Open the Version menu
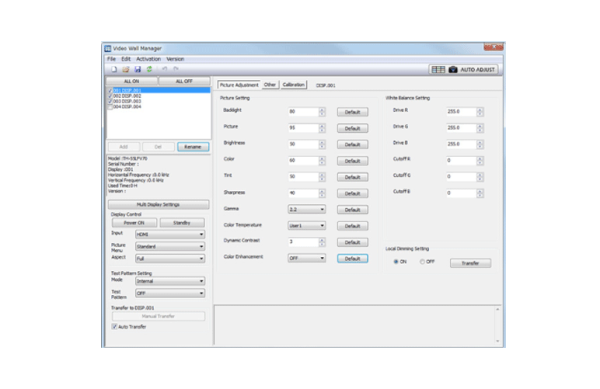The width and height of the screenshot is (600, 389). (x=175, y=59)
